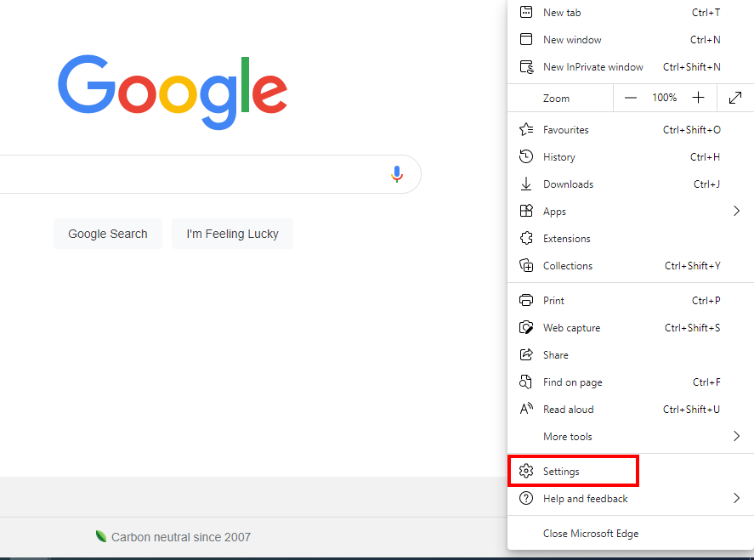Click the Share icon
754x560 pixels.
pyautogui.click(x=526, y=354)
